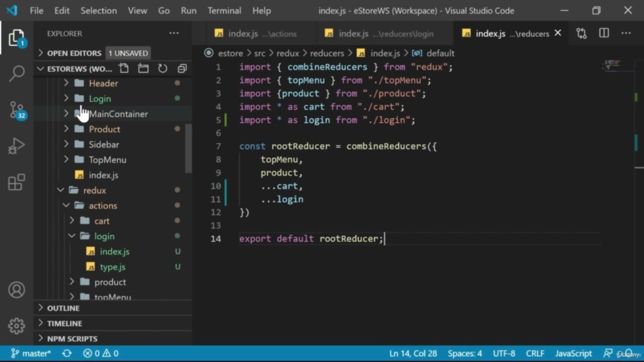Click the Open Changes icon in editor toolbar
Viewport: 644px width, 362px height.
point(582,33)
